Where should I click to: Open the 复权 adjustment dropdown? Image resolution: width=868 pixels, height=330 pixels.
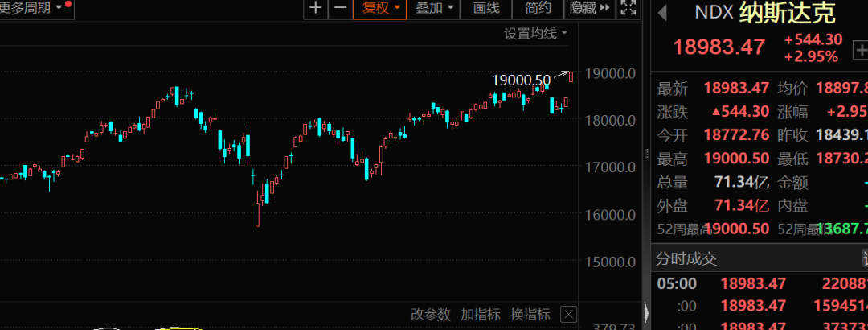[x=381, y=8]
